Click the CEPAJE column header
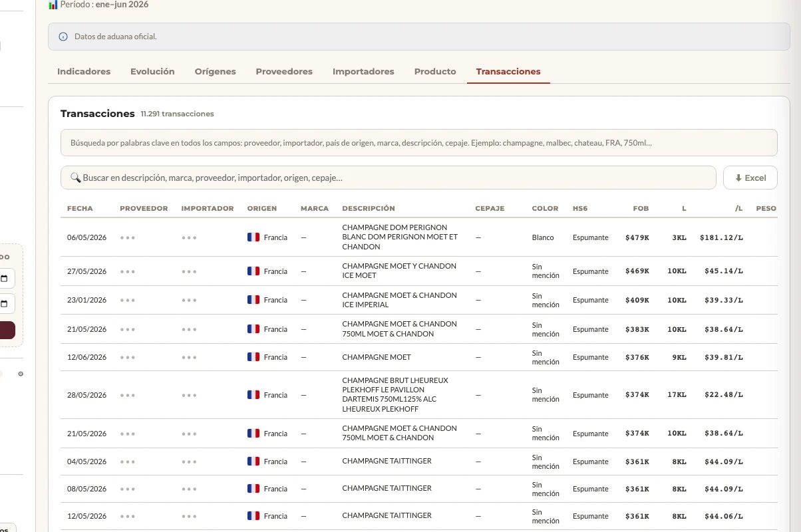Image resolution: width=801 pixels, height=532 pixels. tap(490, 208)
